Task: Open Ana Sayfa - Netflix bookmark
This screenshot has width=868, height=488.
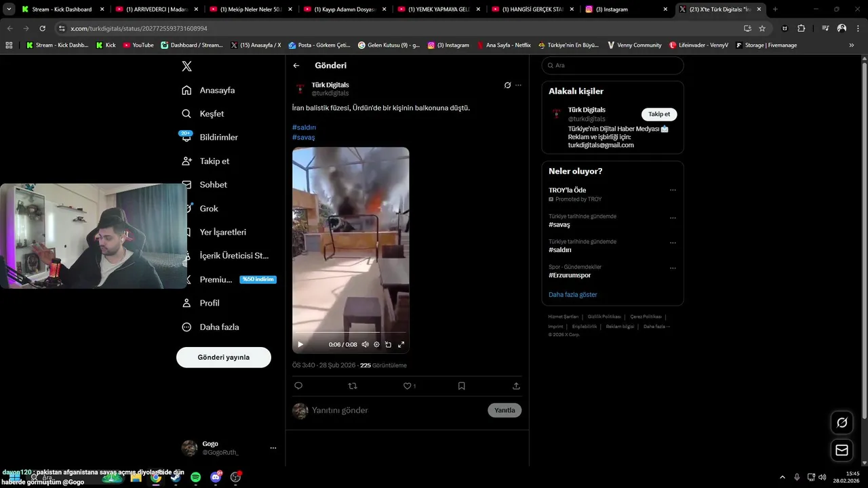Action: [504, 45]
